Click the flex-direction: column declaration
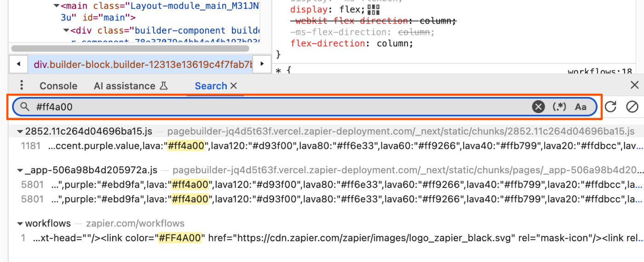 (352, 43)
